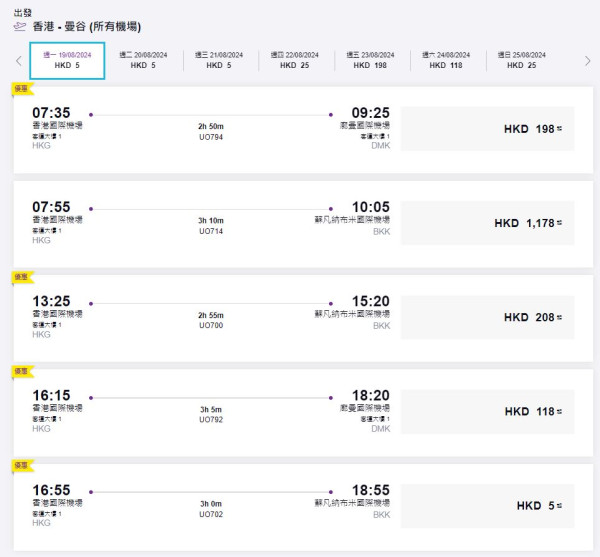
Task: Select the 22/08/2024 date tab
Action: 295,60
